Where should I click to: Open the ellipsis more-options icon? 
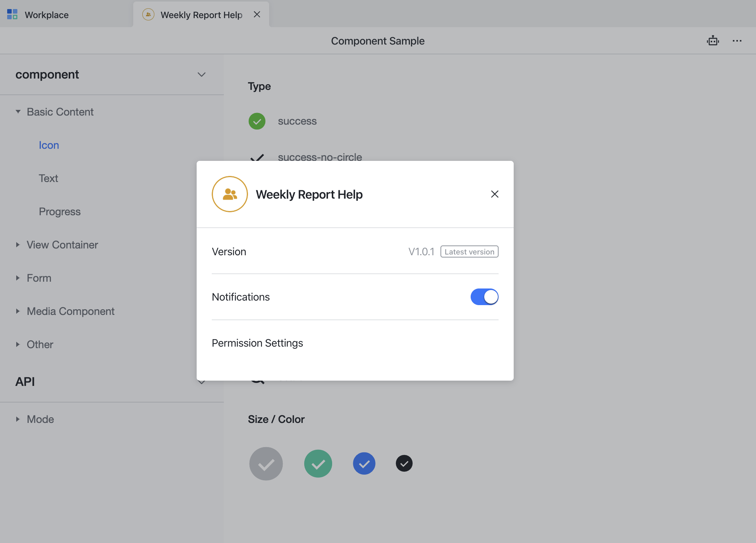pyautogui.click(x=737, y=41)
